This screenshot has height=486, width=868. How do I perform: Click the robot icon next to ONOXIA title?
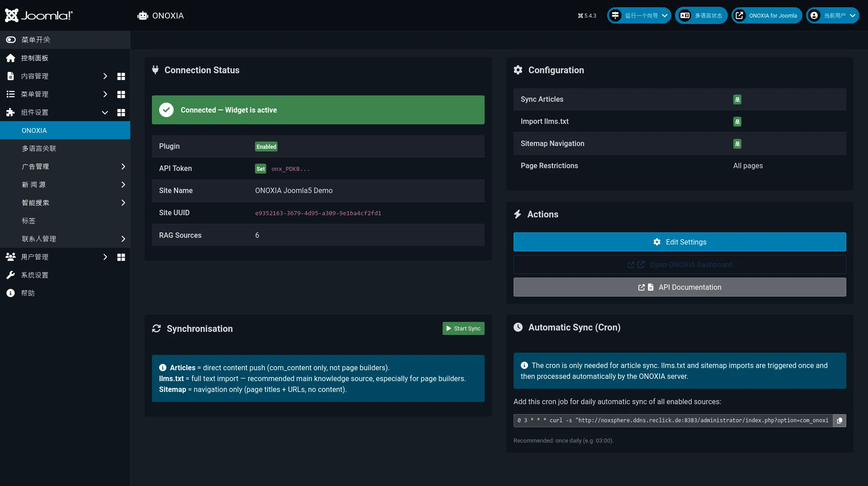point(143,16)
